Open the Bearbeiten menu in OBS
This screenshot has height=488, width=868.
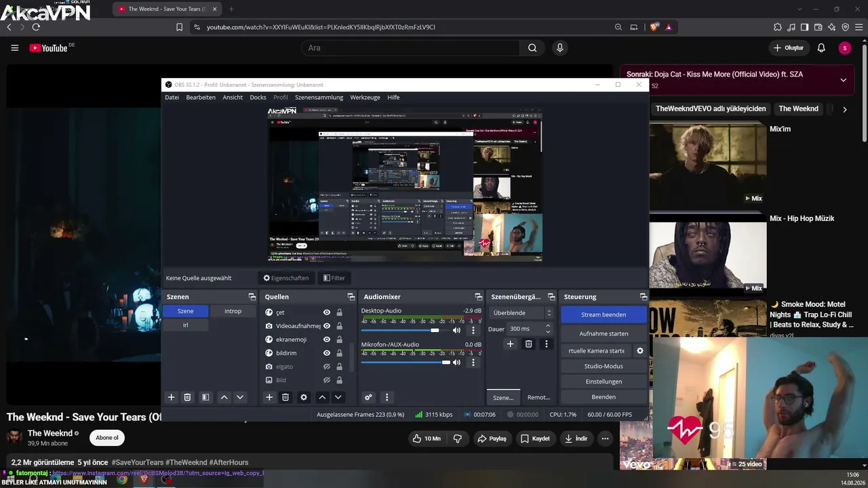pos(201,98)
